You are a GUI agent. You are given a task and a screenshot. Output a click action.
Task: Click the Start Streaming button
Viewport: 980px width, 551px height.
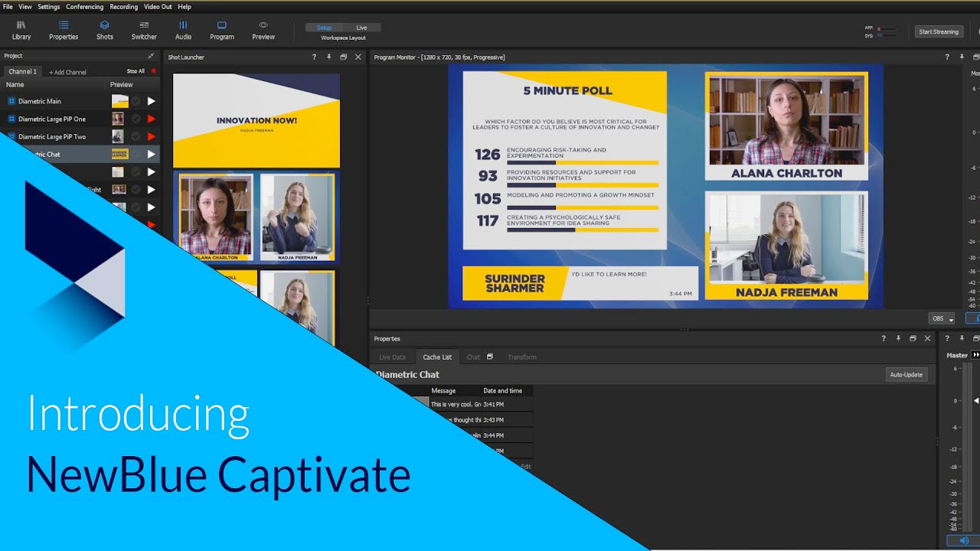click(x=939, y=31)
